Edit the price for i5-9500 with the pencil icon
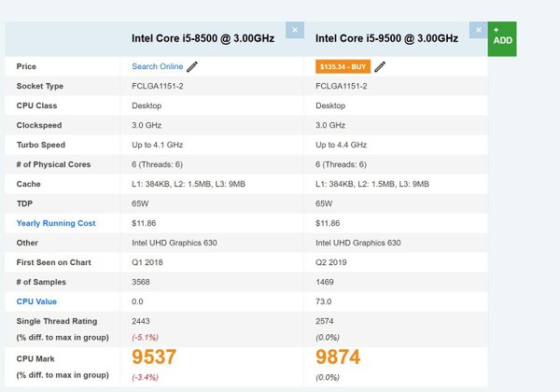This screenshot has width=560, height=392. (380, 67)
